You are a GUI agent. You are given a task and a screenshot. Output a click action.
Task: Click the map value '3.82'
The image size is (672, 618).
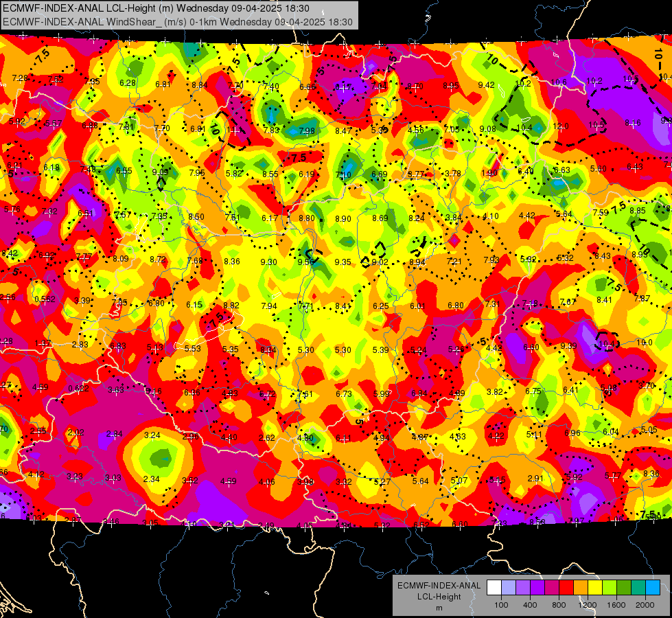coord(495,391)
